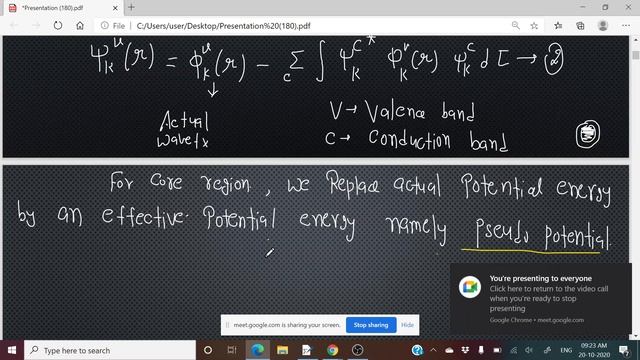Image resolution: width=640 pixels, height=360 pixels.
Task: Open Cortana circle on taskbar
Action: point(208,350)
